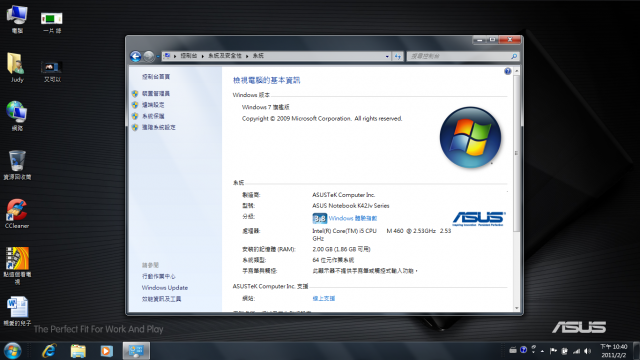Select the 電腦 desktop icon

pyautogui.click(x=17, y=19)
